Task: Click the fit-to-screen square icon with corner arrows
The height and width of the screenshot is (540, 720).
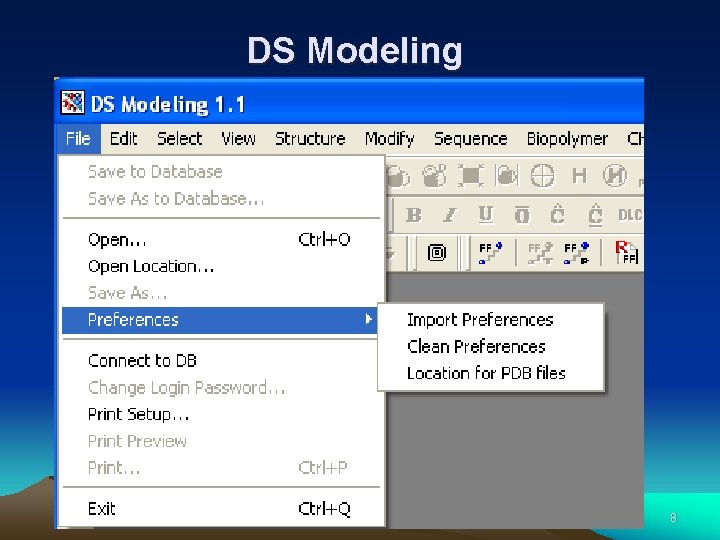Action: (x=471, y=176)
